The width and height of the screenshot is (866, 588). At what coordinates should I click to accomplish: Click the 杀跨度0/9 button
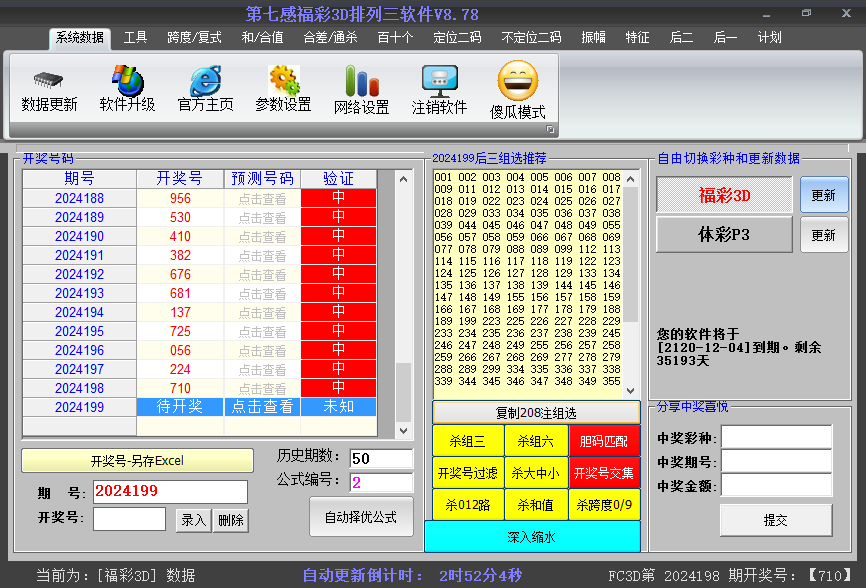(604, 505)
